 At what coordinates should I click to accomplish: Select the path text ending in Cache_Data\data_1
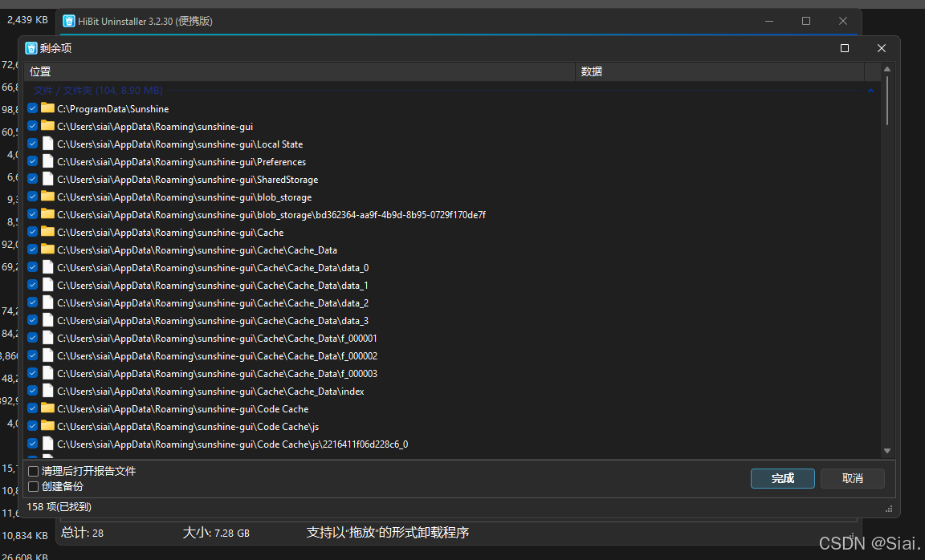[x=213, y=286]
